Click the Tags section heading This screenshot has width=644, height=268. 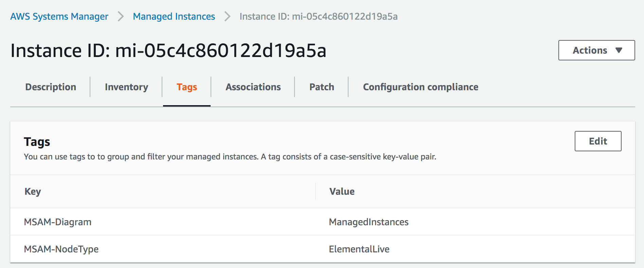pyautogui.click(x=37, y=142)
